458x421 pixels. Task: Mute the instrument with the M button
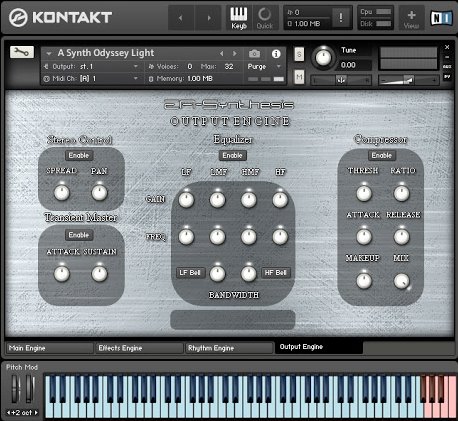(x=299, y=77)
